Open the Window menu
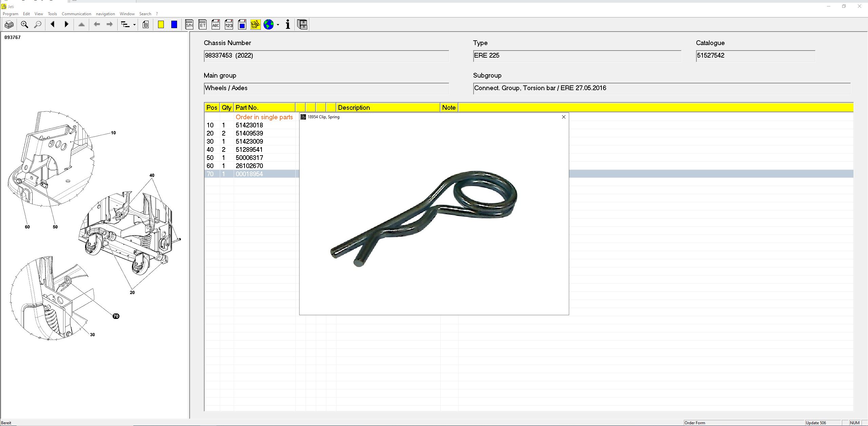The image size is (868, 426). (127, 14)
